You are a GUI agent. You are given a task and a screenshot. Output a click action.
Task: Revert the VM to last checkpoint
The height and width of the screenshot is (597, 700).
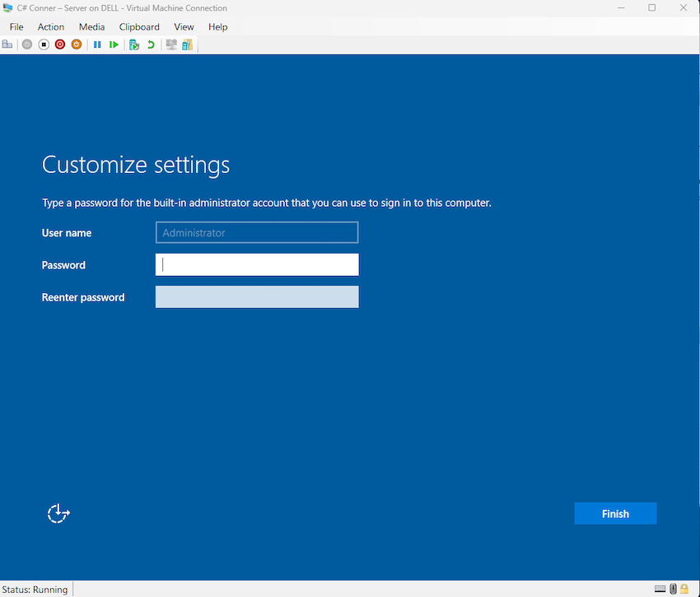click(149, 44)
